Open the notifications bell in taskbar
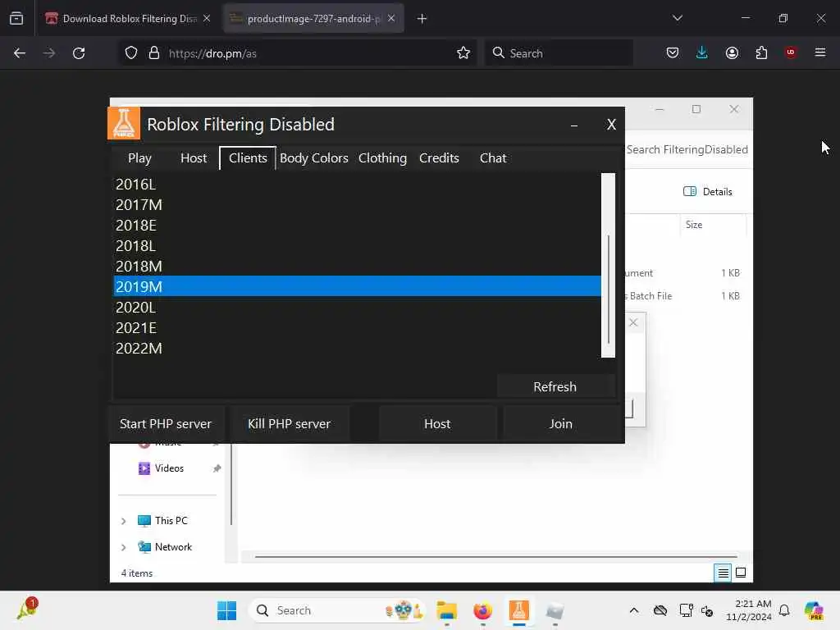The width and height of the screenshot is (840, 630). click(x=784, y=610)
